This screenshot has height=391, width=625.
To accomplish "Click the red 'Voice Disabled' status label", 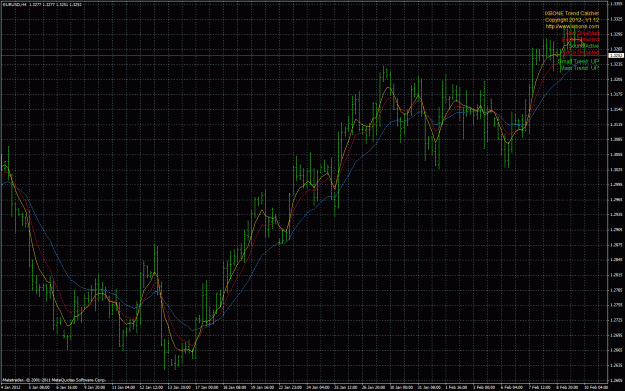I will pyautogui.click(x=581, y=52).
